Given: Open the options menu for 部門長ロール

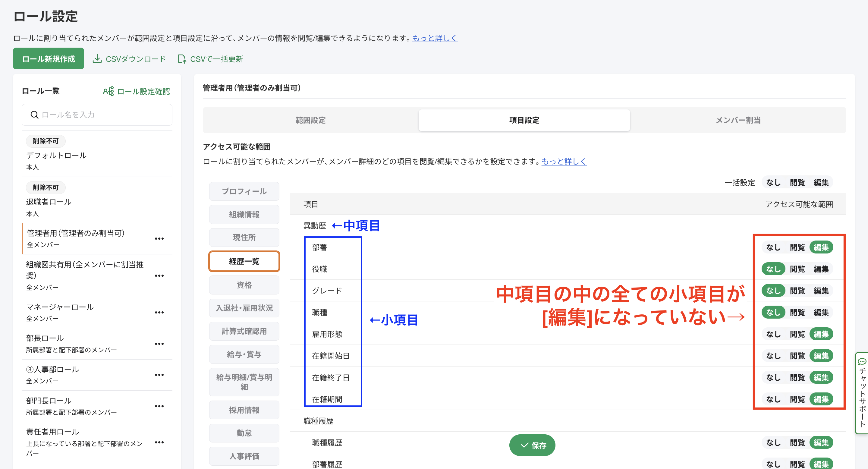Looking at the screenshot, I should coord(159,406).
